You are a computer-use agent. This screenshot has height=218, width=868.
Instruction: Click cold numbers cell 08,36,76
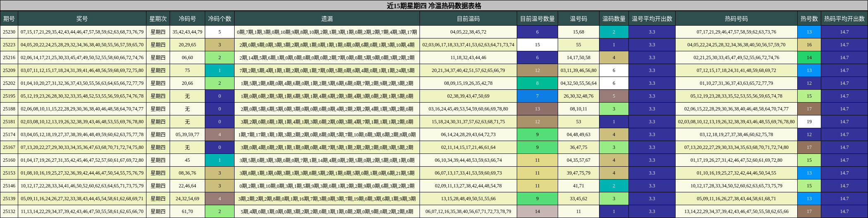pyautogui.click(x=187, y=173)
